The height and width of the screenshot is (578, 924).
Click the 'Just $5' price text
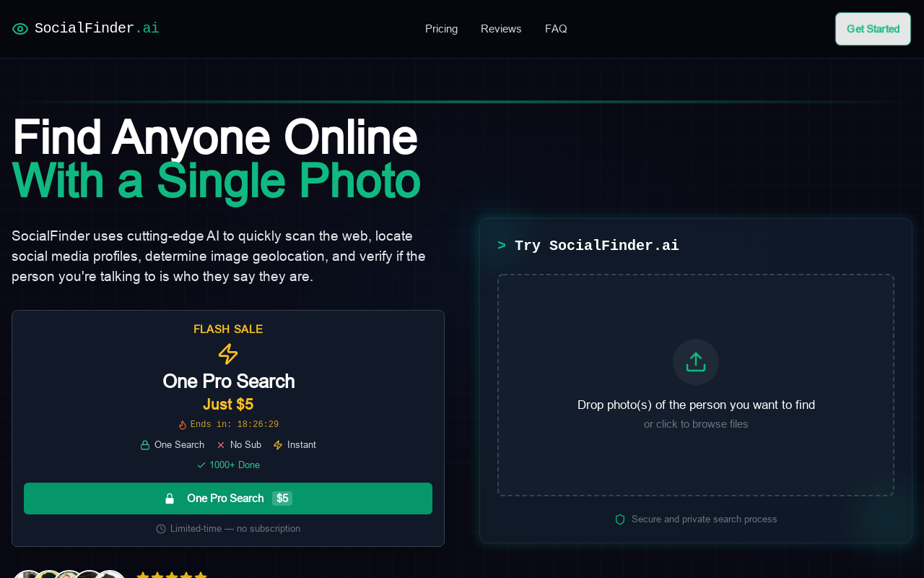[x=228, y=405]
